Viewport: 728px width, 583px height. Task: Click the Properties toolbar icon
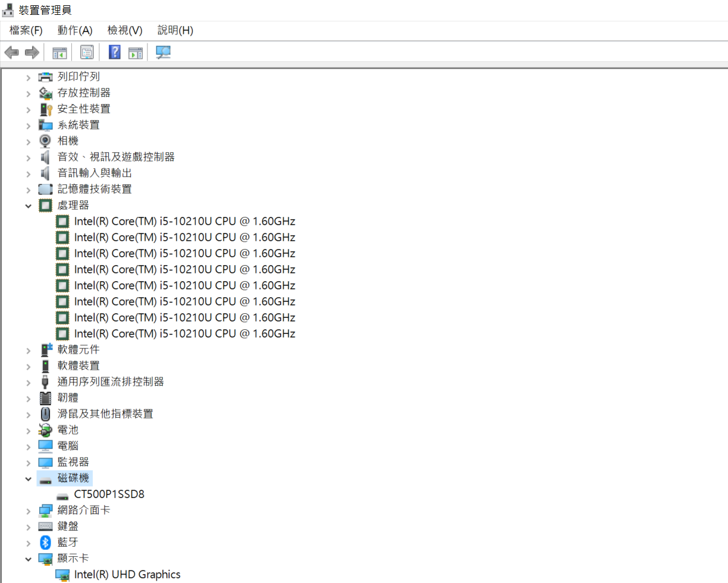(x=87, y=52)
